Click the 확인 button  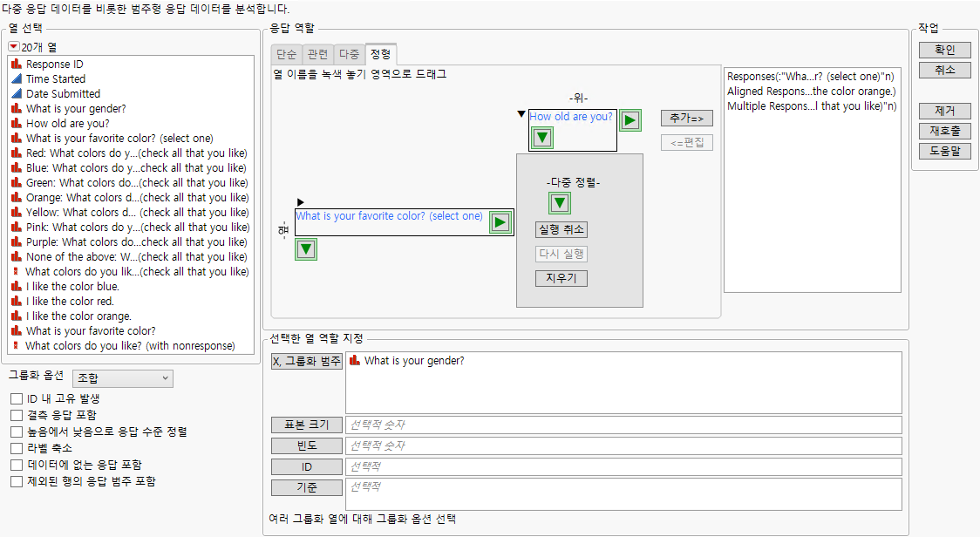tap(943, 50)
